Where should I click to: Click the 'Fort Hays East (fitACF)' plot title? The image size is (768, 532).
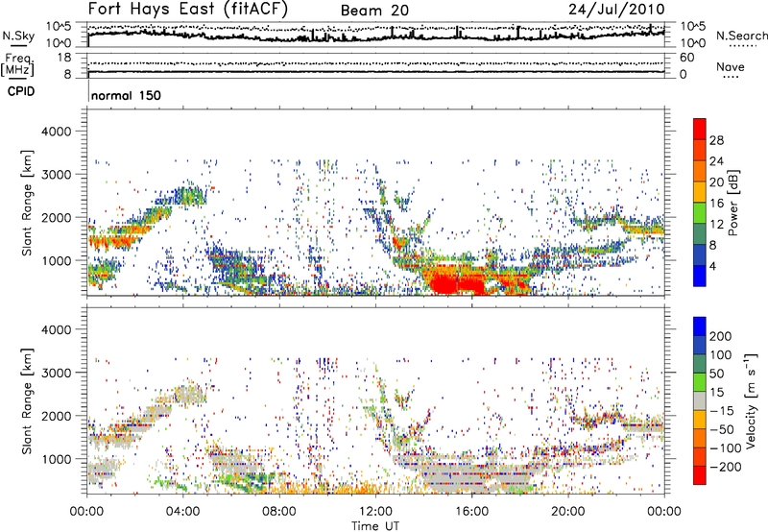(x=188, y=10)
